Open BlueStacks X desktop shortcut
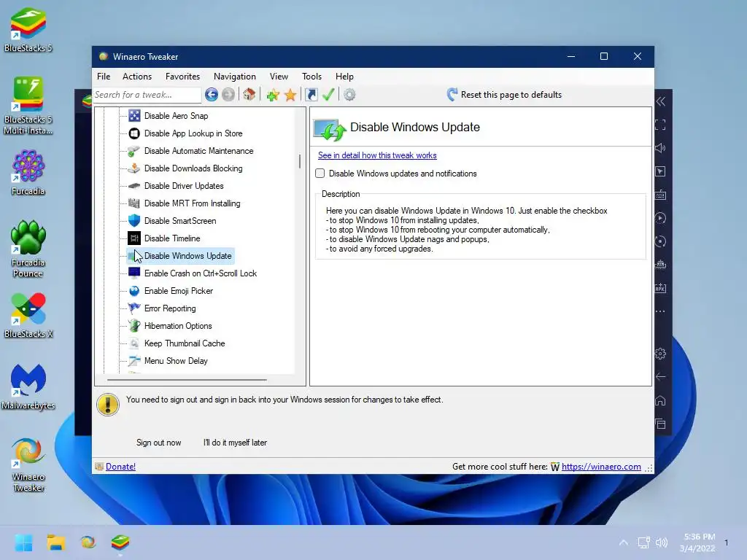747x560 pixels. point(28,315)
